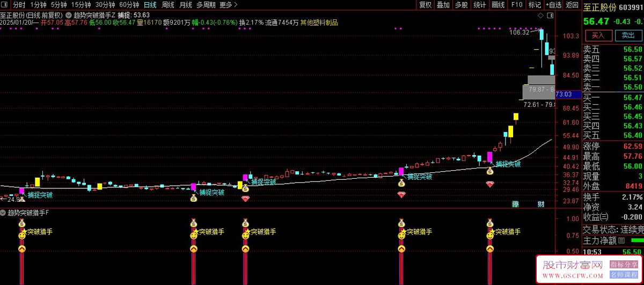The width and height of the screenshot is (644, 285).
Task: Select the 卖一 56.50 order row
Action: [x=613, y=87]
